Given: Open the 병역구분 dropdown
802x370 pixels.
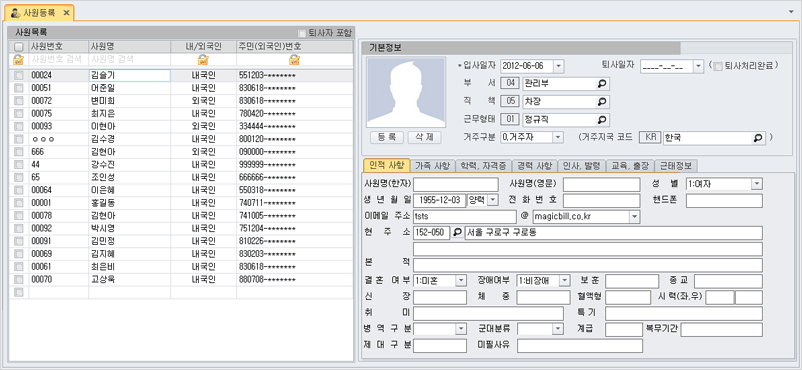Looking at the screenshot, I should (x=461, y=329).
